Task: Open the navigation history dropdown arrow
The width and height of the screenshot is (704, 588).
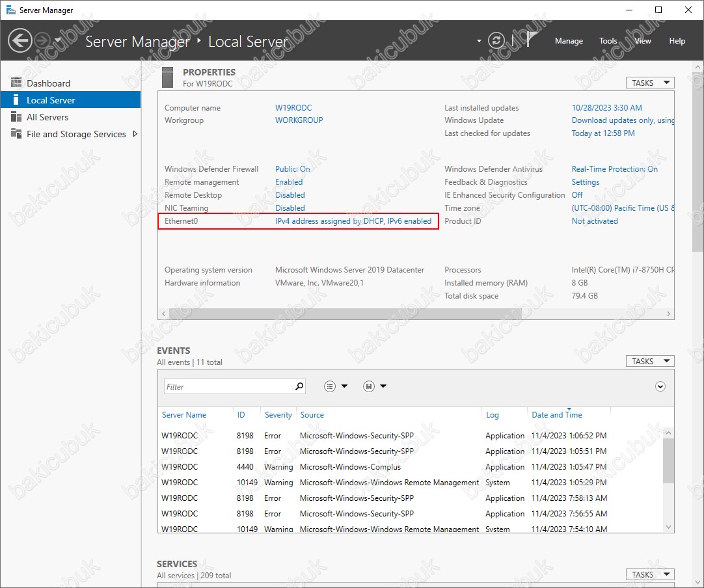Action: [57, 41]
